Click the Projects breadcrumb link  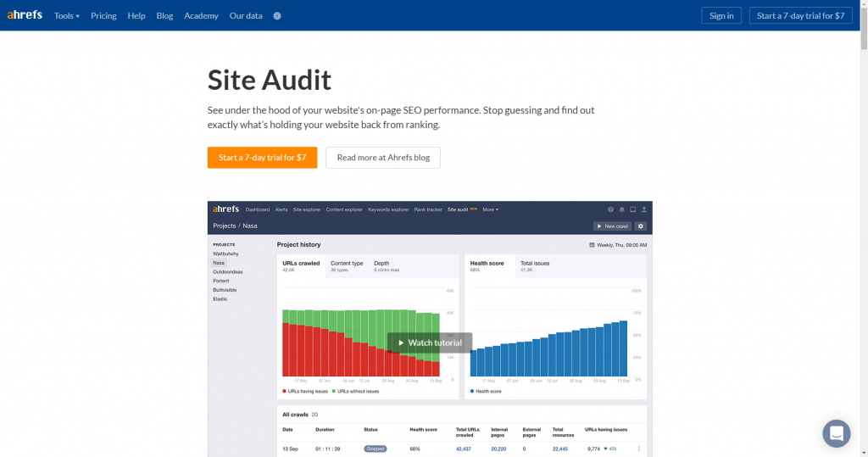[224, 226]
